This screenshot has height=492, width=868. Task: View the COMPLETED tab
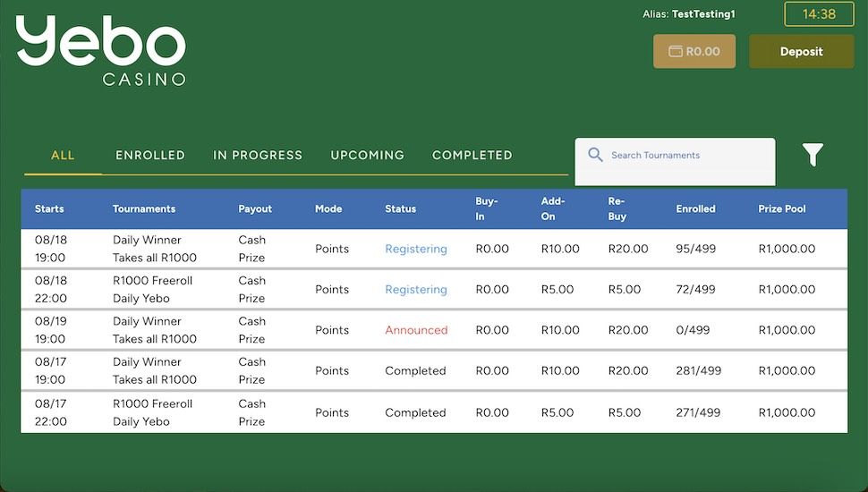pos(472,156)
